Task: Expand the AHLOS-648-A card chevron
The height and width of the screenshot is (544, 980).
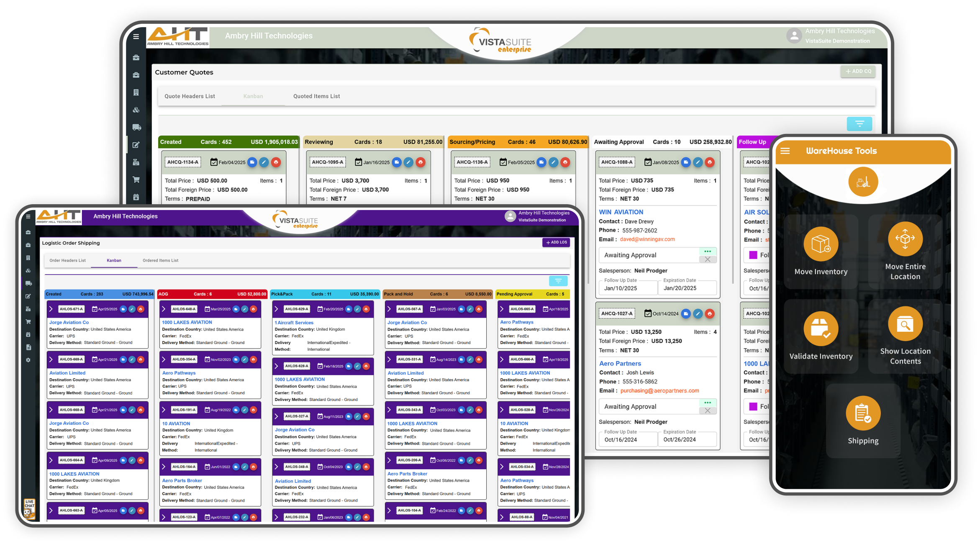Action: click(x=164, y=309)
